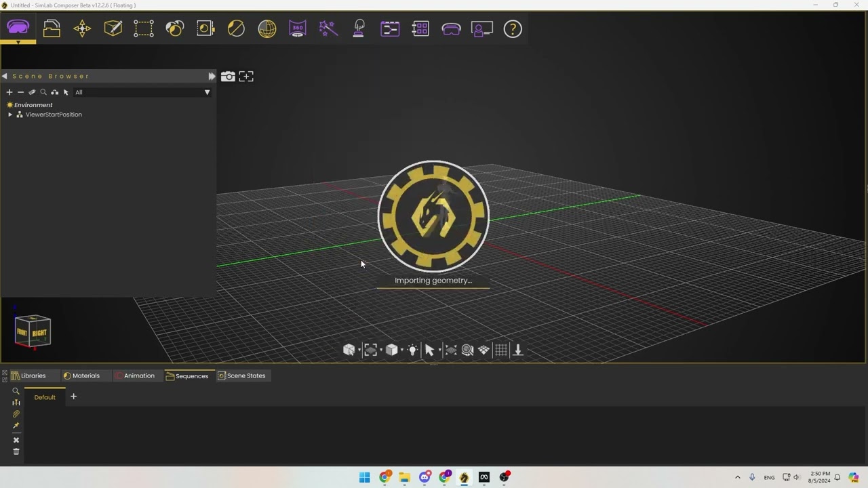Screen dimensions: 868x488
Task: Toggle the viewport grid icon
Action: click(501, 350)
